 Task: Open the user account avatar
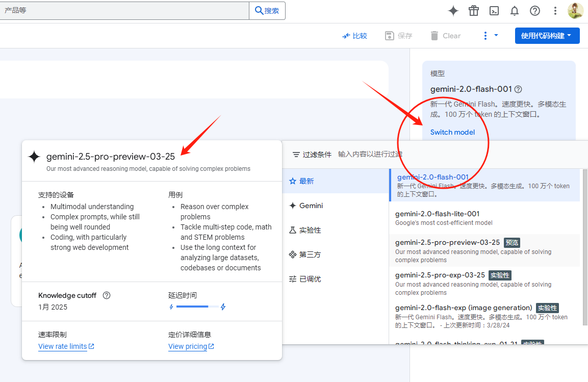pyautogui.click(x=575, y=11)
